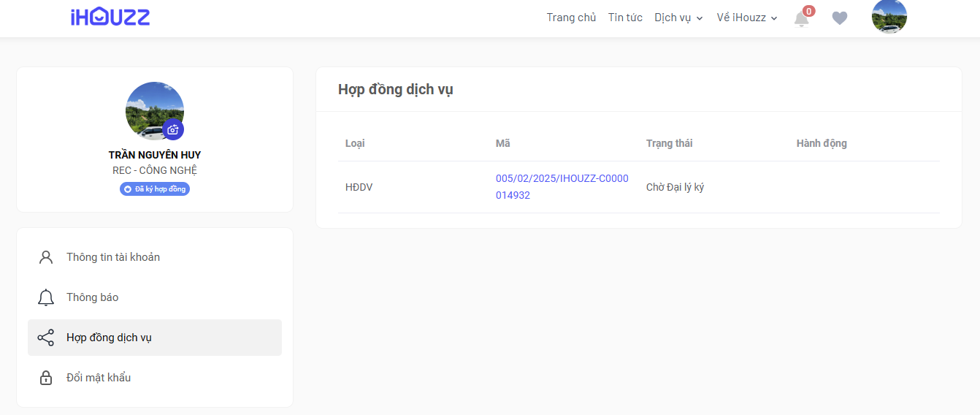The width and height of the screenshot is (980, 415).
Task: Click the bell icon beside Thông báo
Action: click(46, 297)
